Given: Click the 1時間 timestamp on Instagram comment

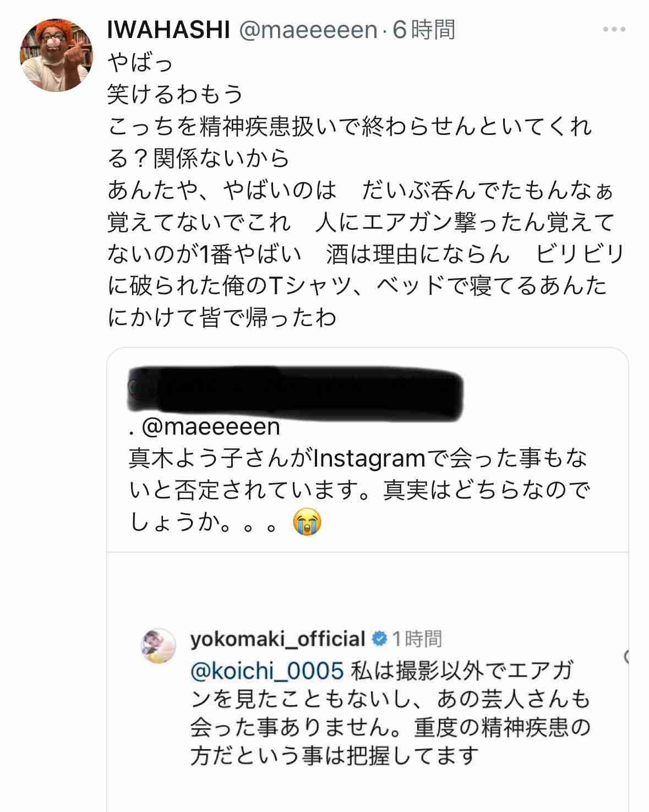Looking at the screenshot, I should [417, 639].
